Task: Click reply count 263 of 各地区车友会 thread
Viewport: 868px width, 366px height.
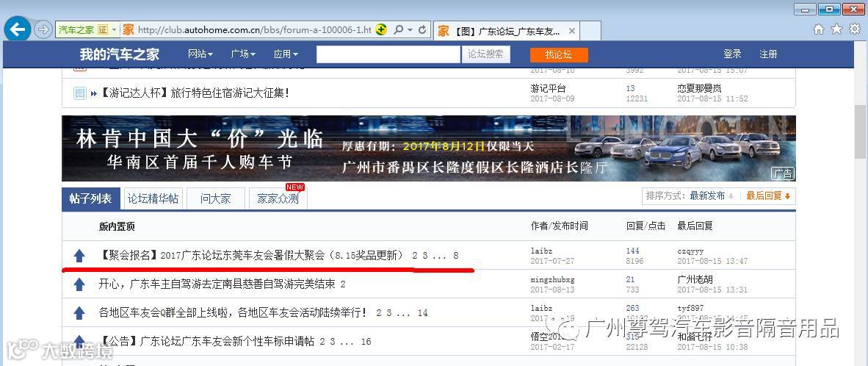Action: (633, 309)
